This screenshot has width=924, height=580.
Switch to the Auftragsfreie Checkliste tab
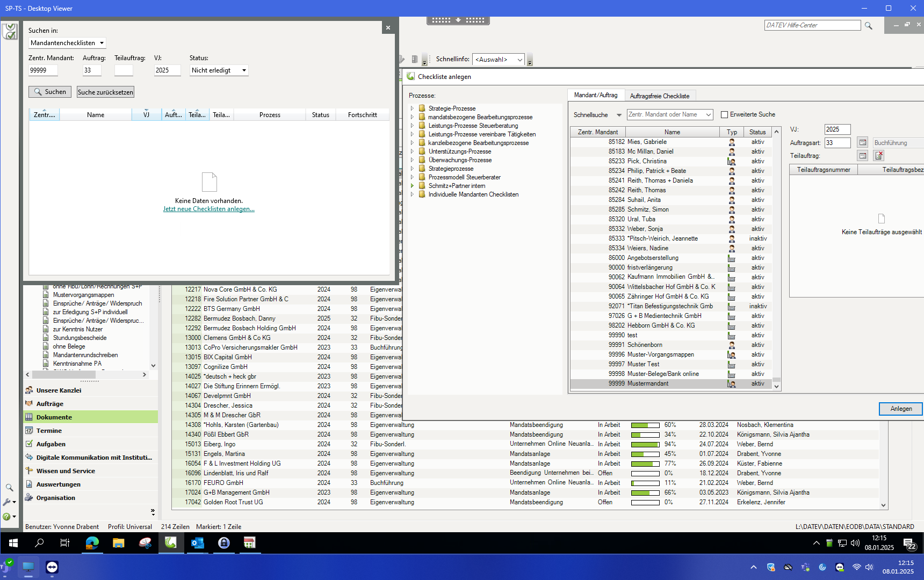659,96
